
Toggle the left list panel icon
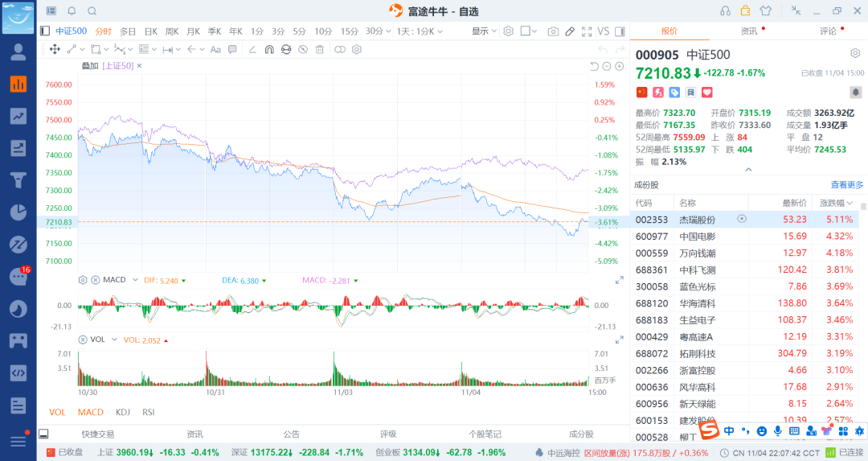tap(45, 31)
